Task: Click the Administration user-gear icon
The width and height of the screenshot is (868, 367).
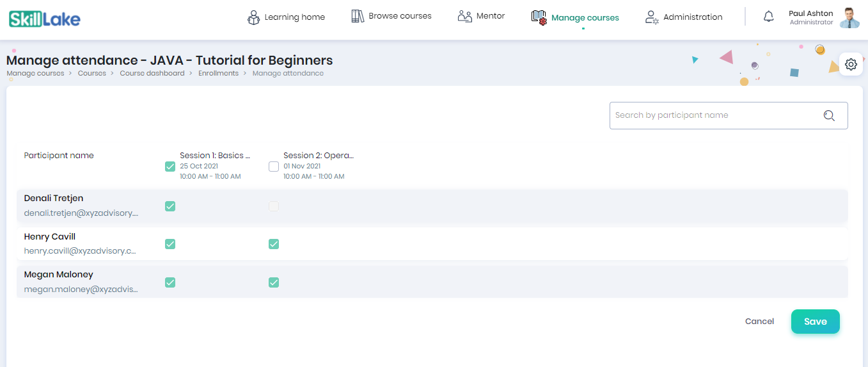Action: click(x=652, y=17)
